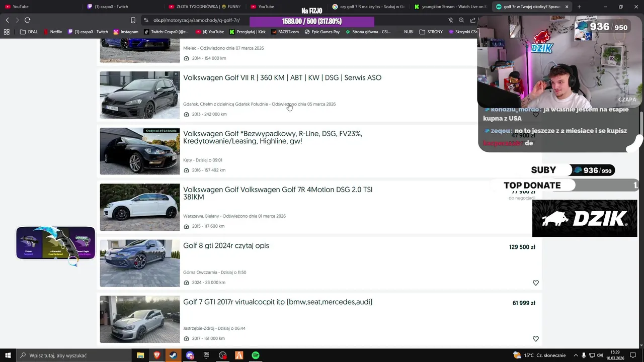Image resolution: width=644 pixels, height=362 pixels.
Task: Click the white Golf 7R thumbnail
Action: pos(139,207)
